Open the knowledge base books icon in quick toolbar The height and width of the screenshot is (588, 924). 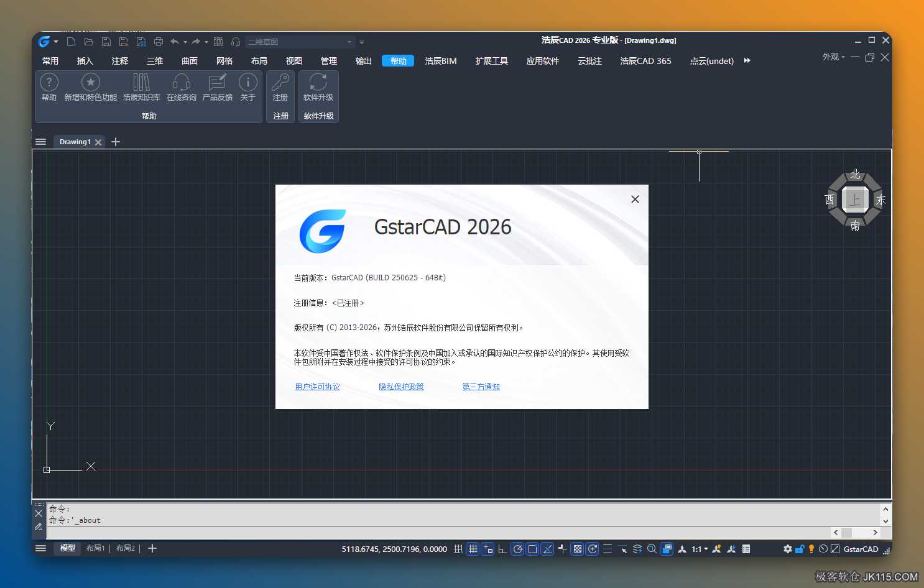[218, 42]
